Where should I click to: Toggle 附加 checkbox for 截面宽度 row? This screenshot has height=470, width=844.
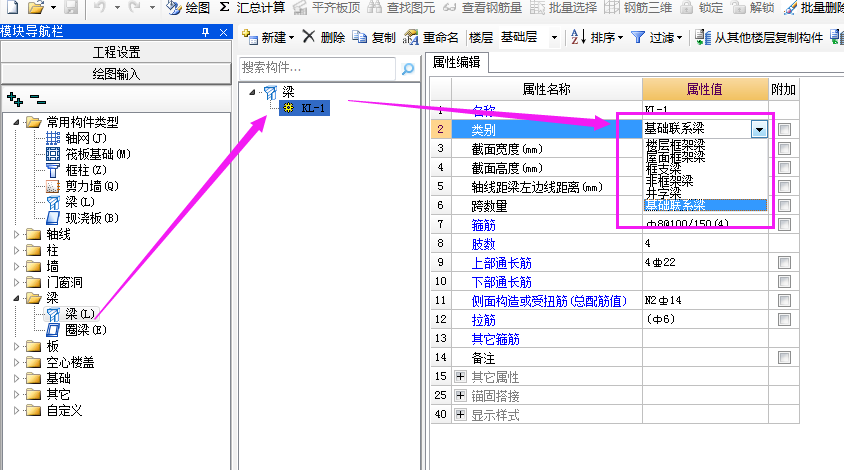(x=784, y=149)
